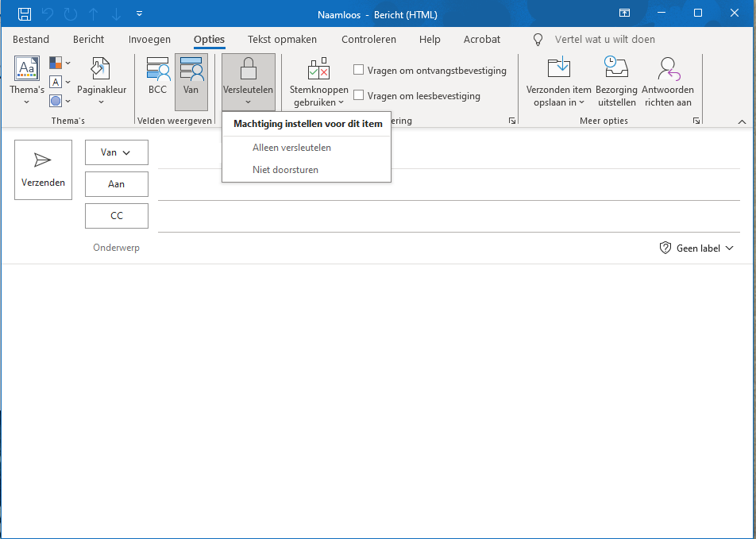Viewport: 756px width, 539px height.
Task: Open theme colors dropdown
Action: 60,63
